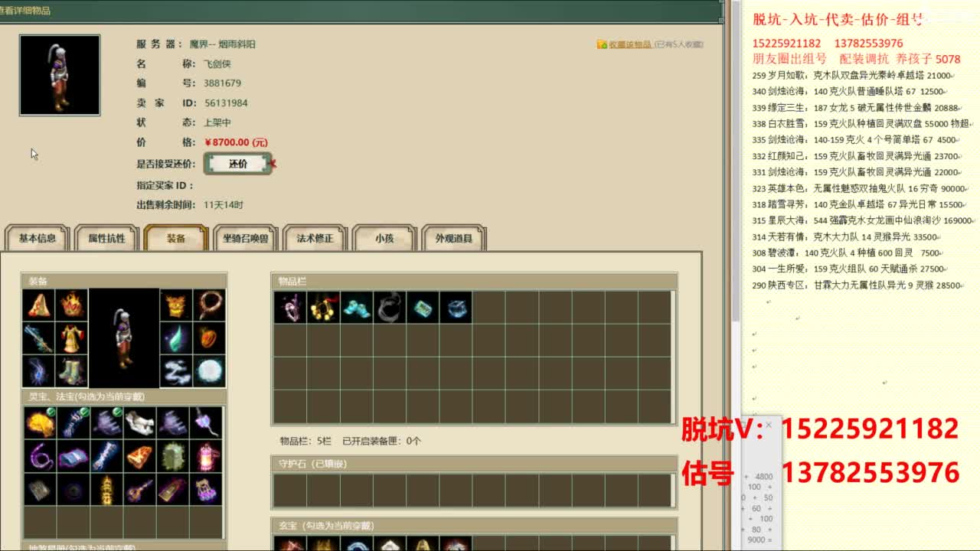Click the character portrait thumbnail at top
The width and height of the screenshot is (980, 551).
pos(60,75)
